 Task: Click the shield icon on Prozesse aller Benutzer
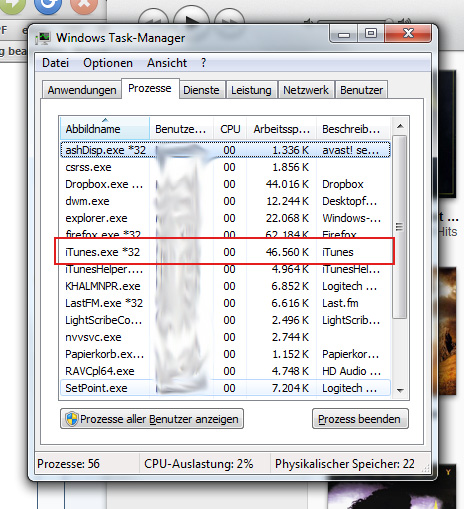pyautogui.click(x=71, y=419)
